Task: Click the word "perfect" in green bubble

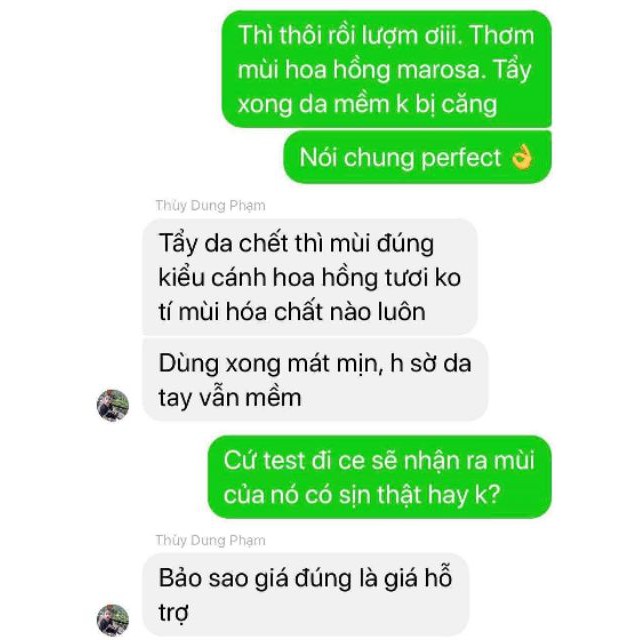Action: pyautogui.click(x=461, y=158)
